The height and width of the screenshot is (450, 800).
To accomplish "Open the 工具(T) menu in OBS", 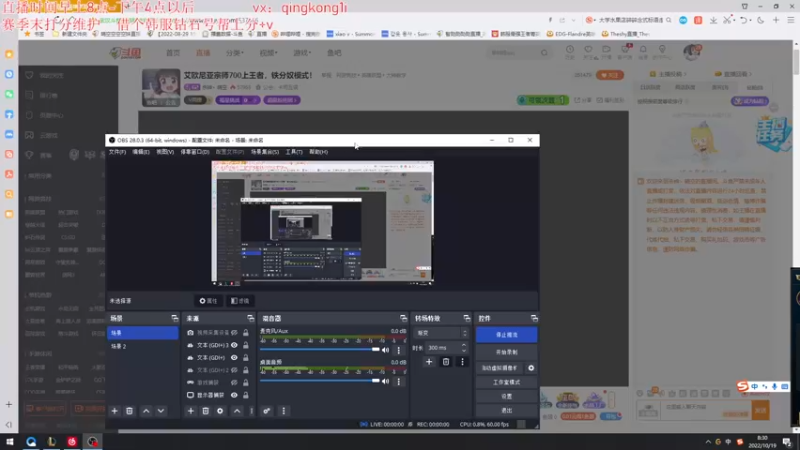I will point(294,152).
